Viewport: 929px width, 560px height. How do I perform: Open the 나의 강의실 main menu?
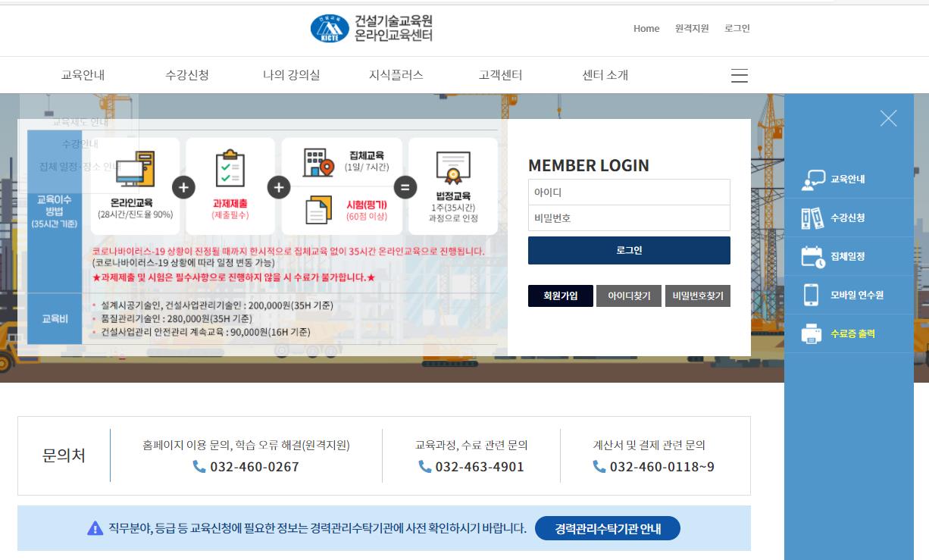pyautogui.click(x=292, y=75)
